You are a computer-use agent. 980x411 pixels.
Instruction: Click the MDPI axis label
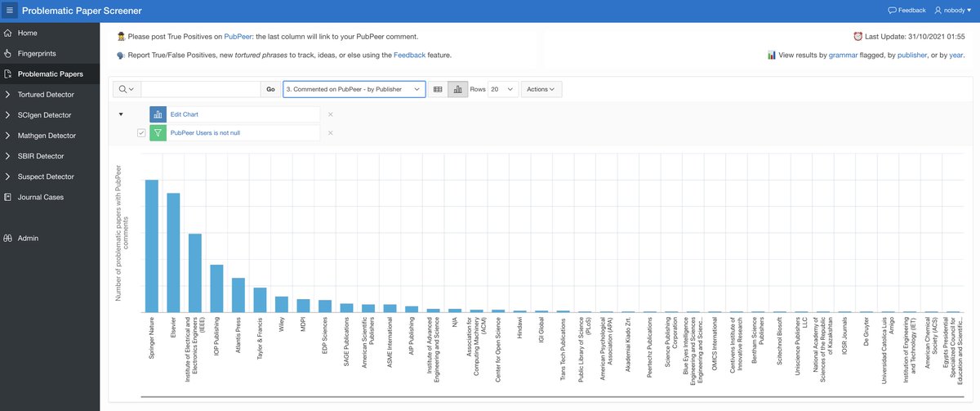tap(303, 324)
